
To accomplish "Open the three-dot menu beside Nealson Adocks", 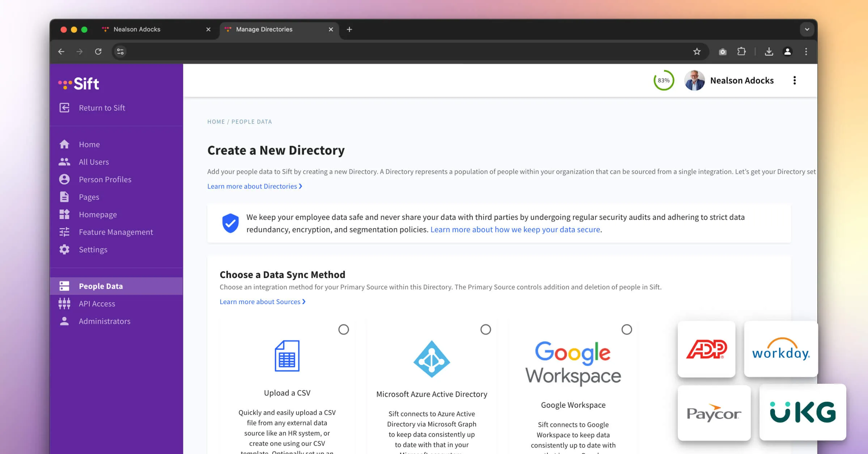I will (795, 80).
